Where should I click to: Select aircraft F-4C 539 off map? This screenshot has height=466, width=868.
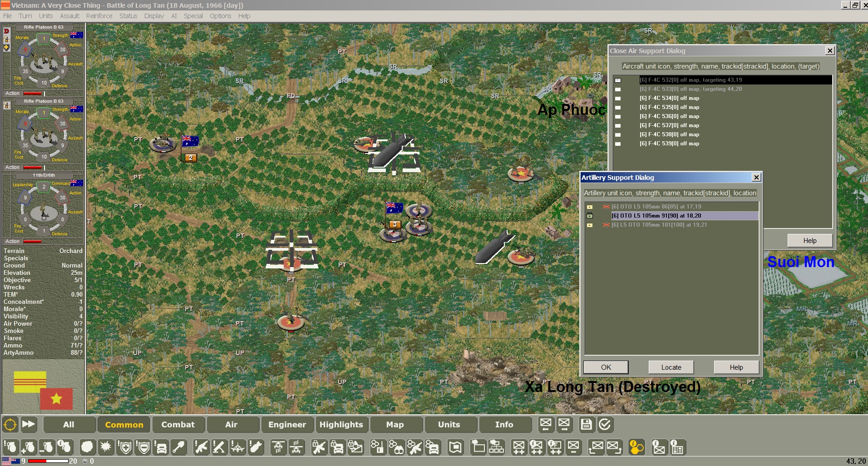(x=723, y=144)
